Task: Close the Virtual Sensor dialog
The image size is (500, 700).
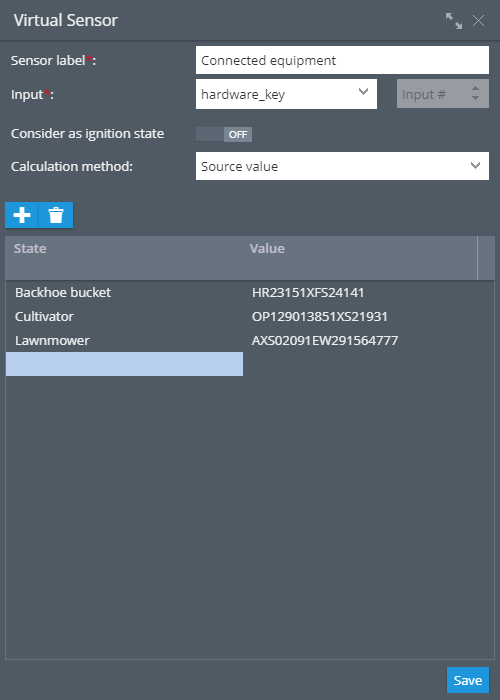Action: click(x=479, y=21)
